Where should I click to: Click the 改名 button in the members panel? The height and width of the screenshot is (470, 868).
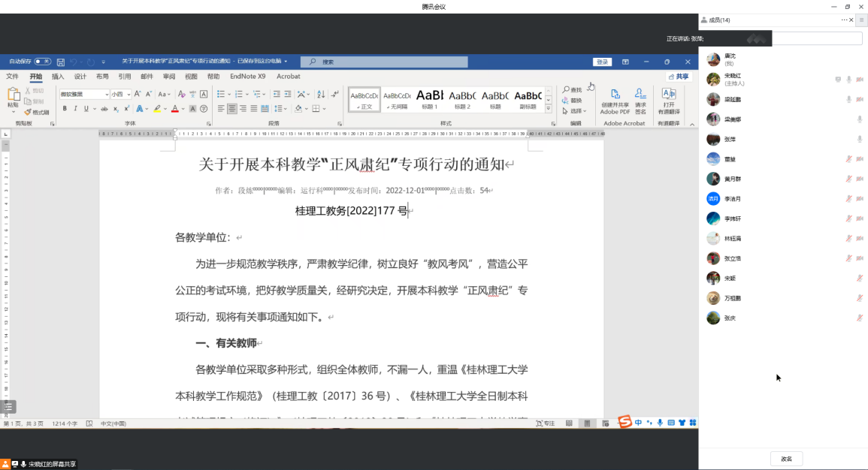click(786, 459)
